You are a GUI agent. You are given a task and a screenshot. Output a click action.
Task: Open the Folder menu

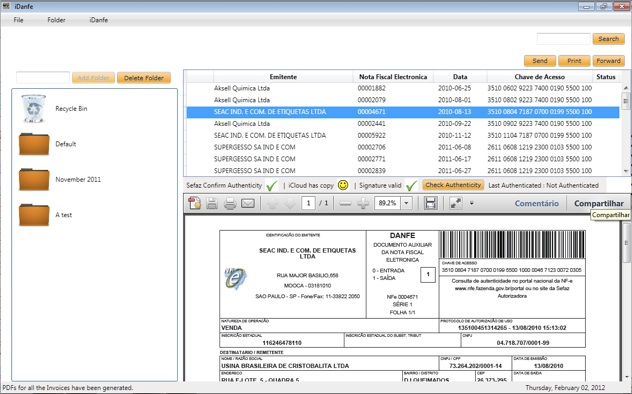[56, 20]
